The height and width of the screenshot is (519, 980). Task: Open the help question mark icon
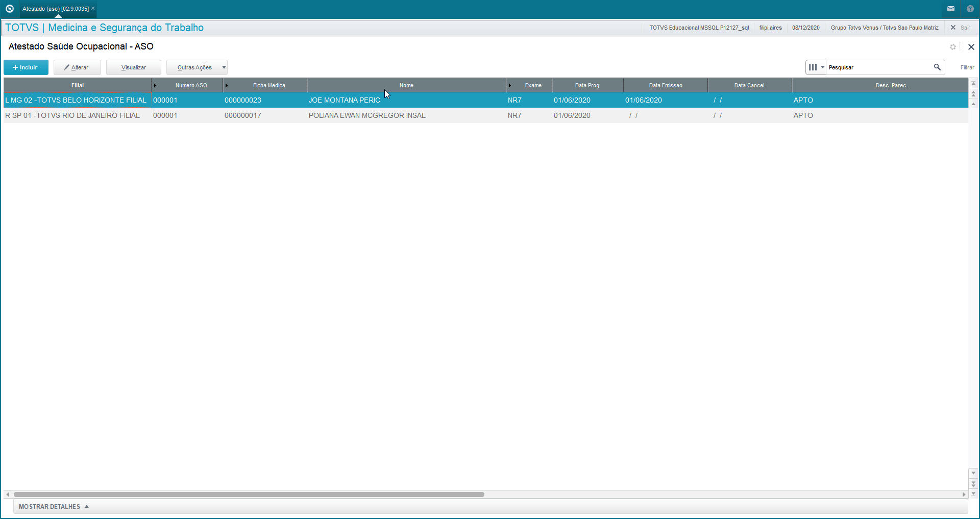970,9
